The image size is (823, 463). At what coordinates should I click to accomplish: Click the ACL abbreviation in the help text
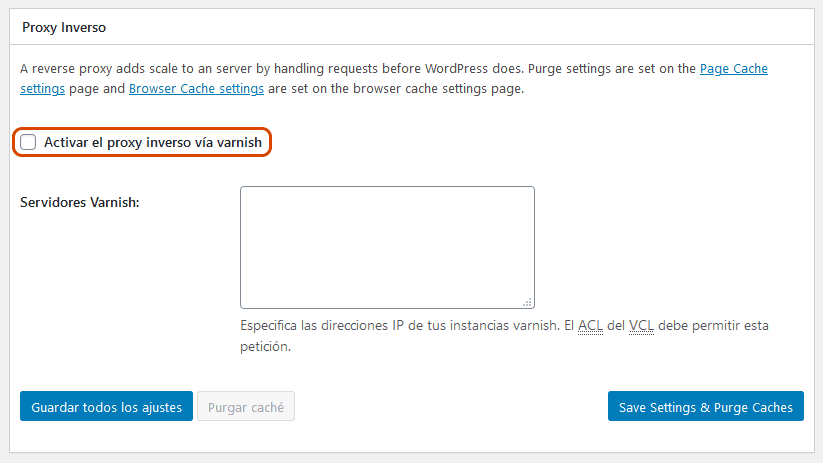click(x=589, y=326)
